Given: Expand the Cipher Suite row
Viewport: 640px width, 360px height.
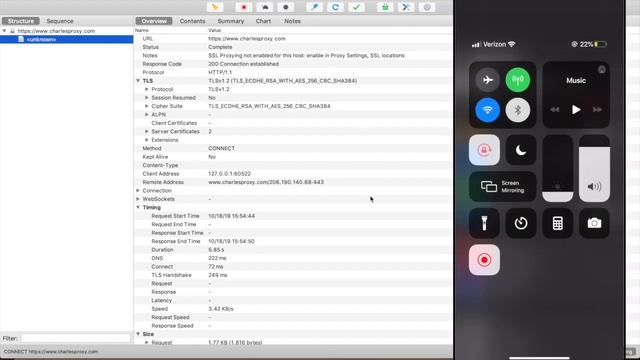Looking at the screenshot, I should pyautogui.click(x=147, y=106).
